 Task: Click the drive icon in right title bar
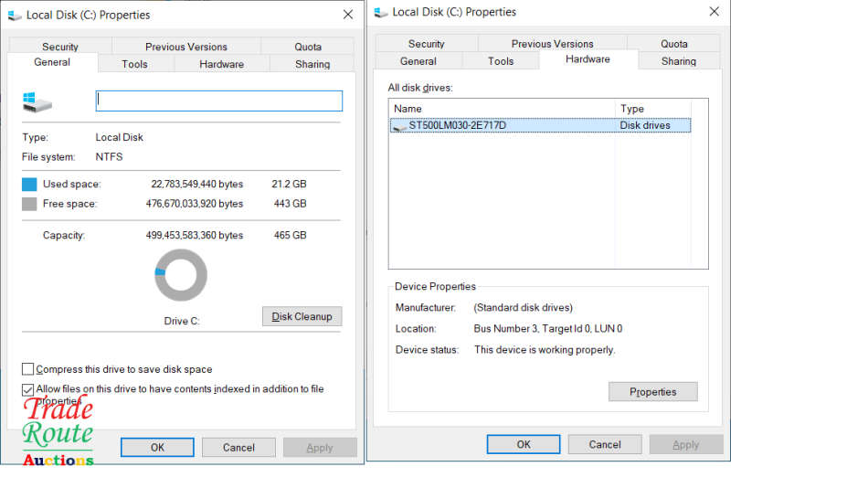(x=380, y=13)
